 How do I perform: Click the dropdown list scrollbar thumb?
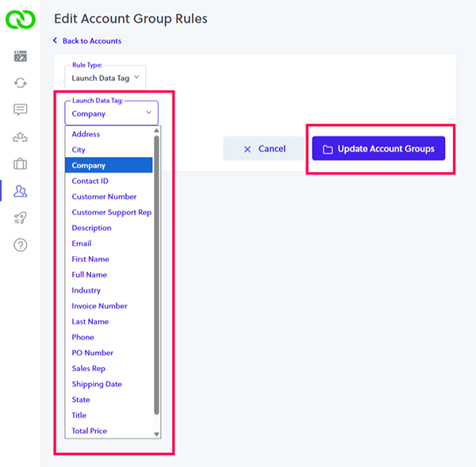(x=156, y=275)
